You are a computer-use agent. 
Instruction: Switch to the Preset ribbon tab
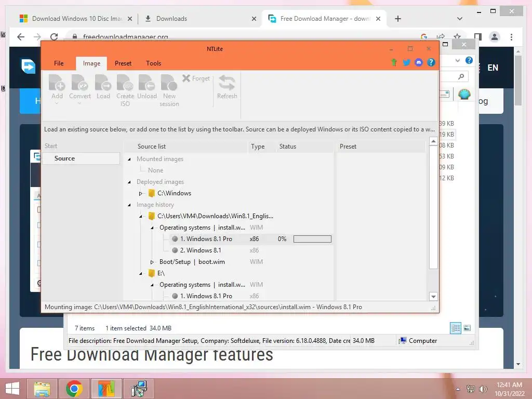pos(123,63)
